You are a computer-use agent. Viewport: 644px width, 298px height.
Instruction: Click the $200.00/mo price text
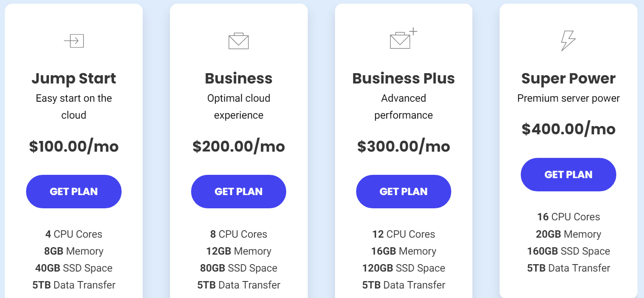click(239, 146)
